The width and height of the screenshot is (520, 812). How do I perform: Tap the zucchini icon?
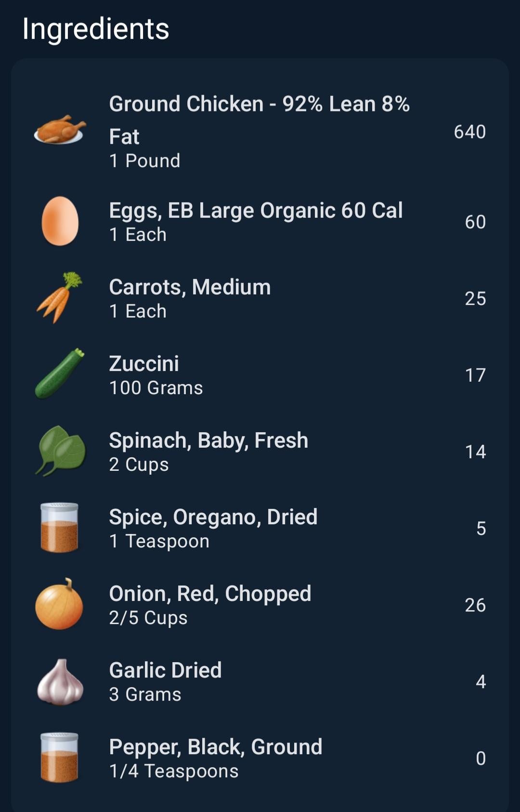click(60, 374)
